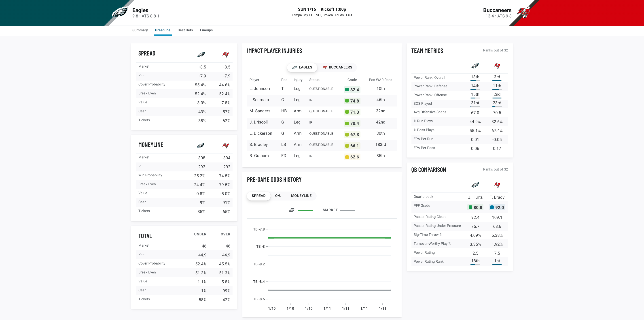Screen dimensions: 644x320
Task: Select the Buccaneers logo in moneyline section
Action: [225, 145]
